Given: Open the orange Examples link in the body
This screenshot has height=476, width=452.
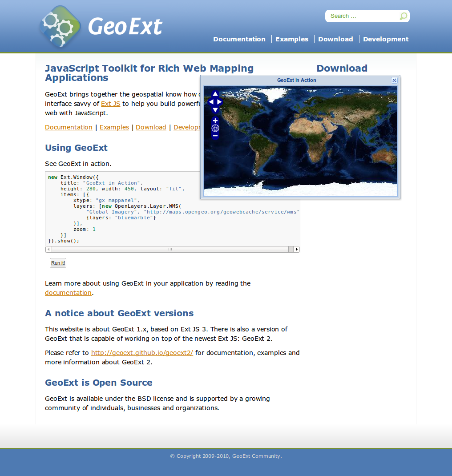Looking at the screenshot, I should [x=114, y=128].
